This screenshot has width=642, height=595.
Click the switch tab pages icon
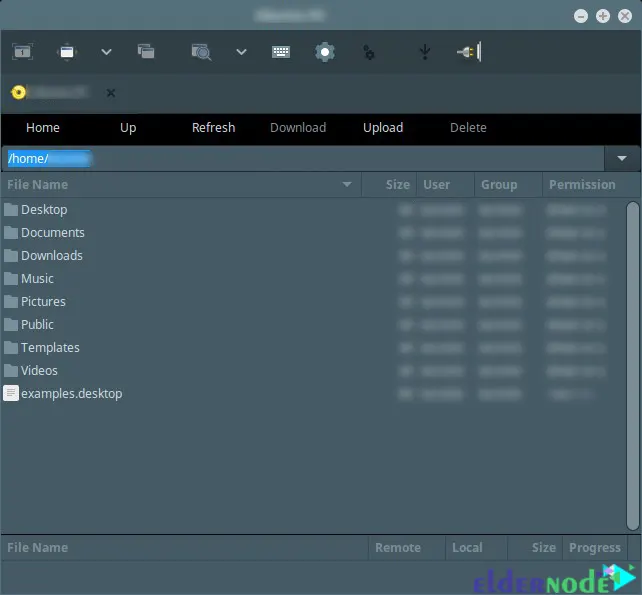coord(146,52)
